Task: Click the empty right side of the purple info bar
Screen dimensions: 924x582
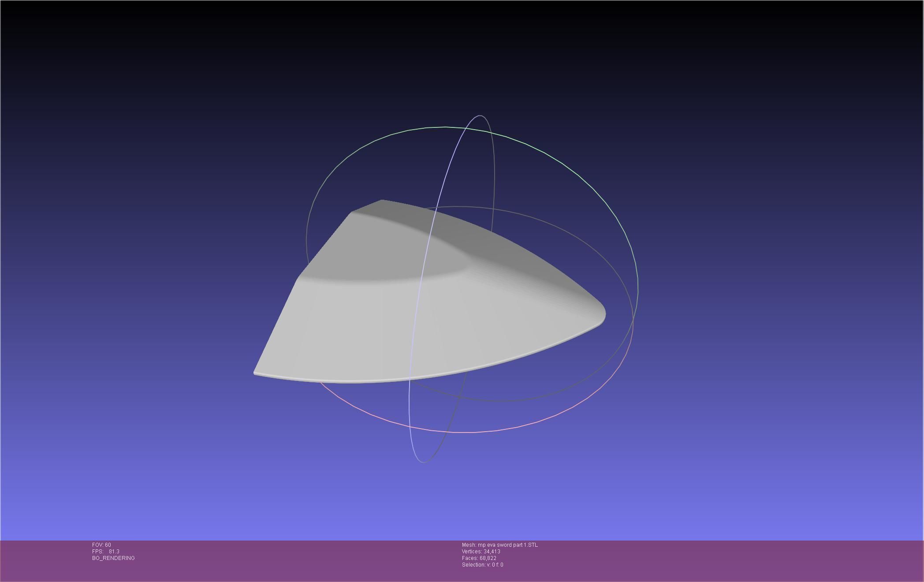Action: click(x=749, y=560)
